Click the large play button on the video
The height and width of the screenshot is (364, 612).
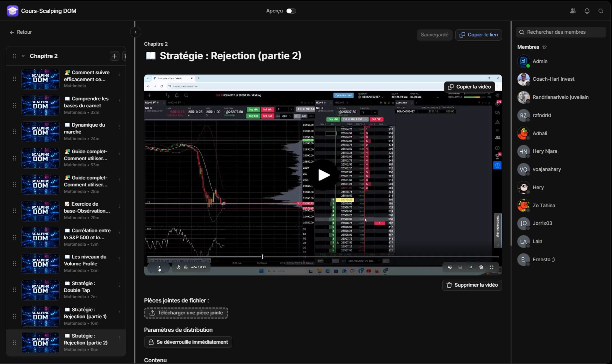[324, 175]
